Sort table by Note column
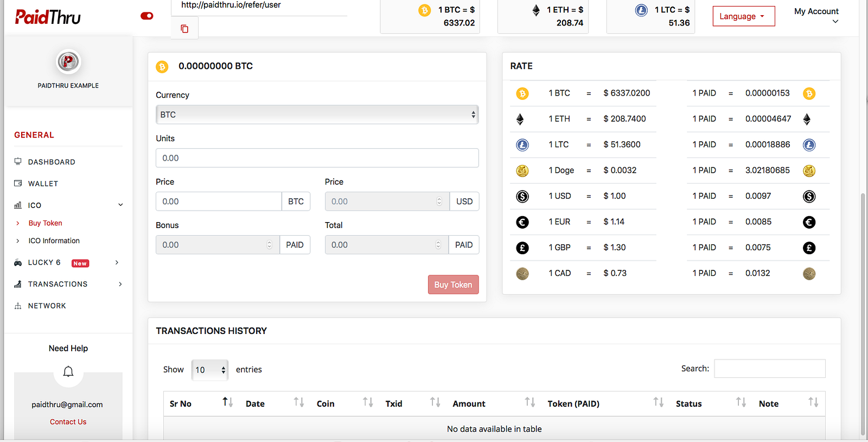This screenshot has width=868, height=442. (789, 403)
